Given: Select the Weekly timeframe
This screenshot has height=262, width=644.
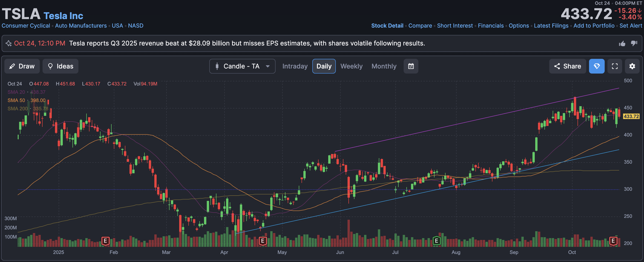Looking at the screenshot, I should point(351,66).
